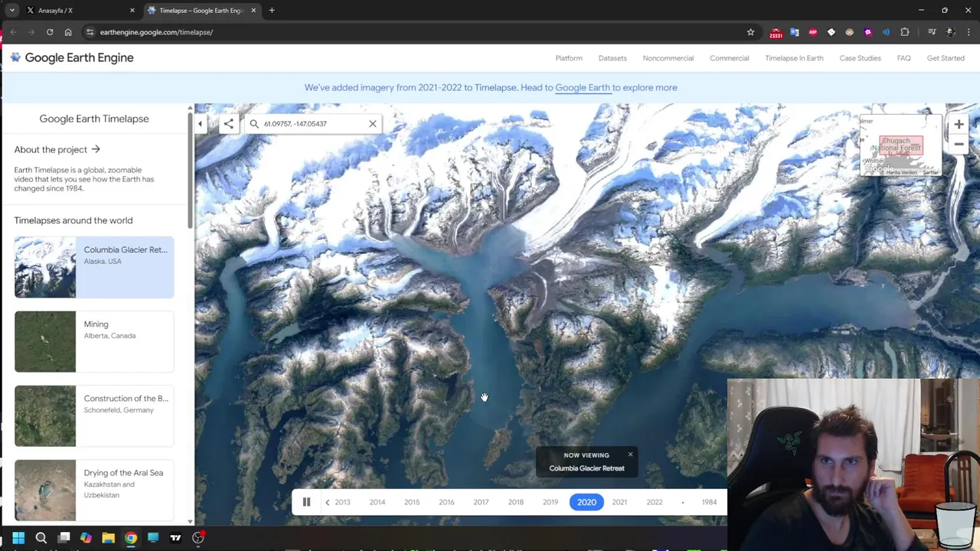
Task: Go to browser home page
Action: [68, 32]
